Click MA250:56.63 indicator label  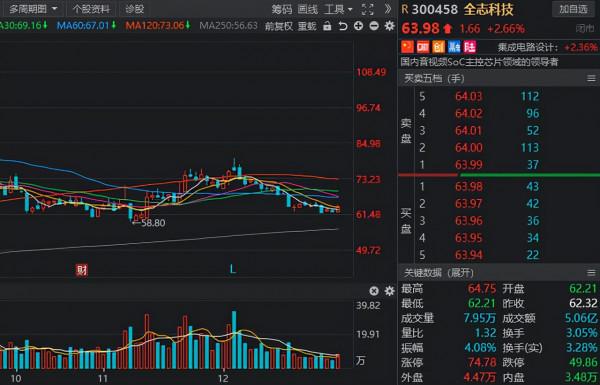point(228,26)
